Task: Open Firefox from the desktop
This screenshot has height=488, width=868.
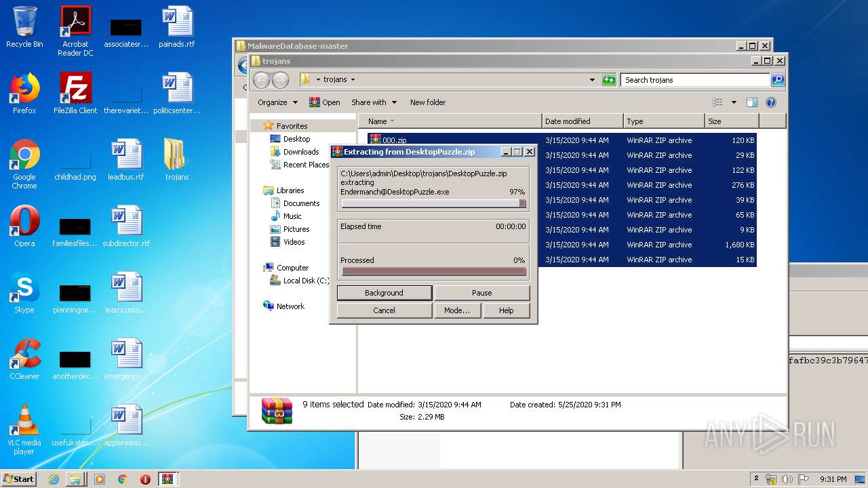Action: [x=24, y=94]
